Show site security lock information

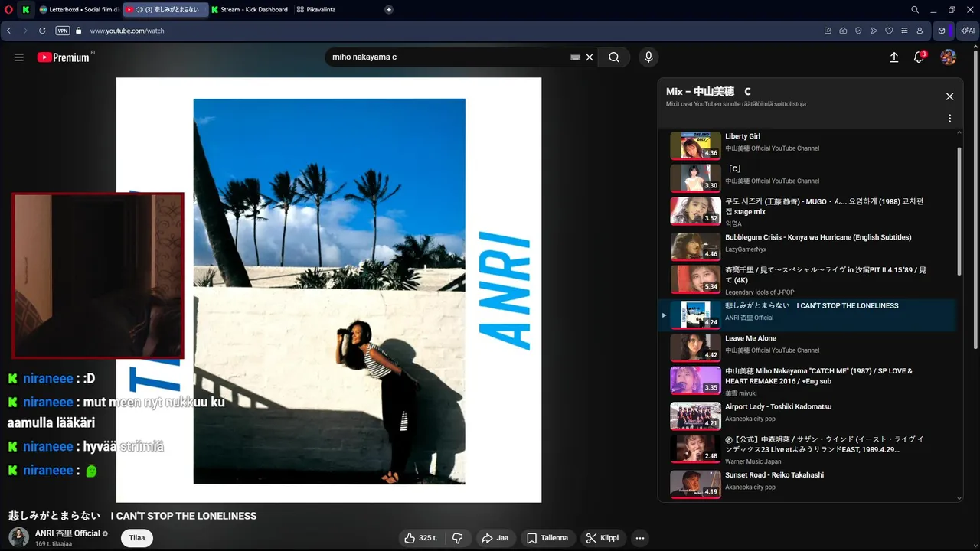pos(78,31)
